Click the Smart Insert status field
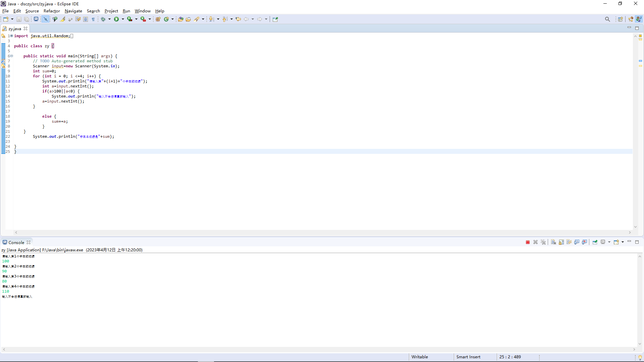This screenshot has height=362, width=644. click(468, 357)
